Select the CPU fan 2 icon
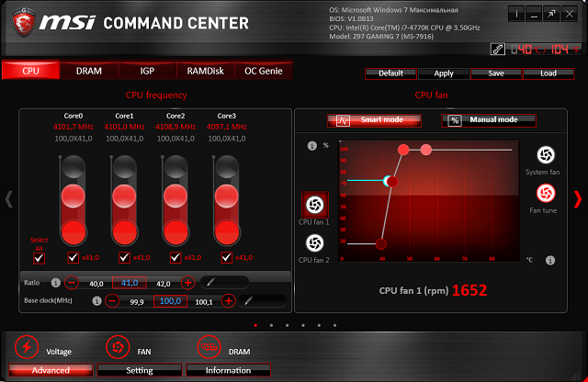 314,243
